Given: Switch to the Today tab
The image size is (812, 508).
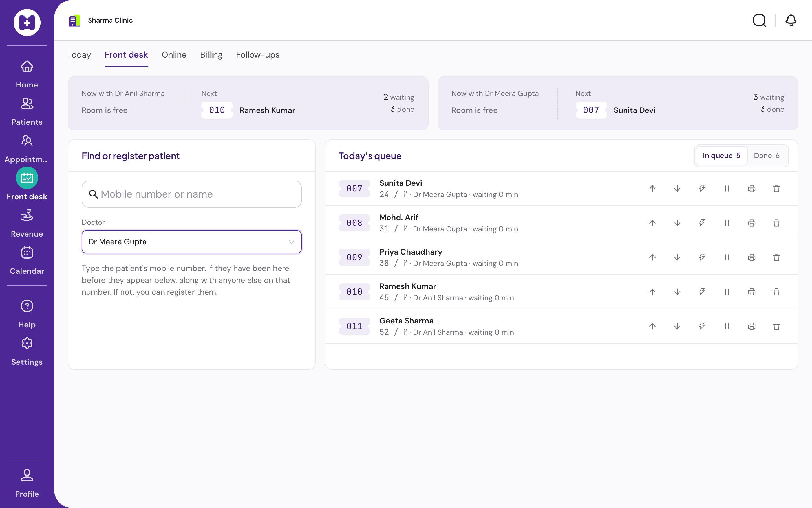Looking at the screenshot, I should (x=79, y=55).
